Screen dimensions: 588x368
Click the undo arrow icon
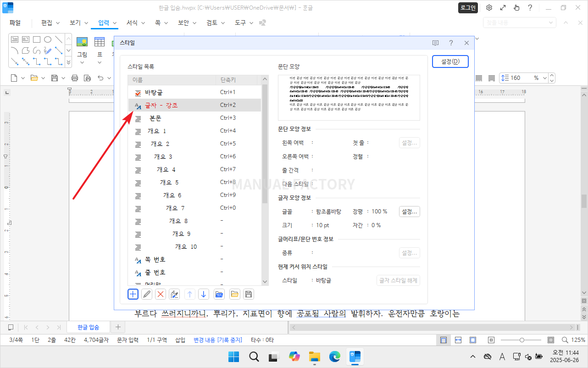coord(101,78)
